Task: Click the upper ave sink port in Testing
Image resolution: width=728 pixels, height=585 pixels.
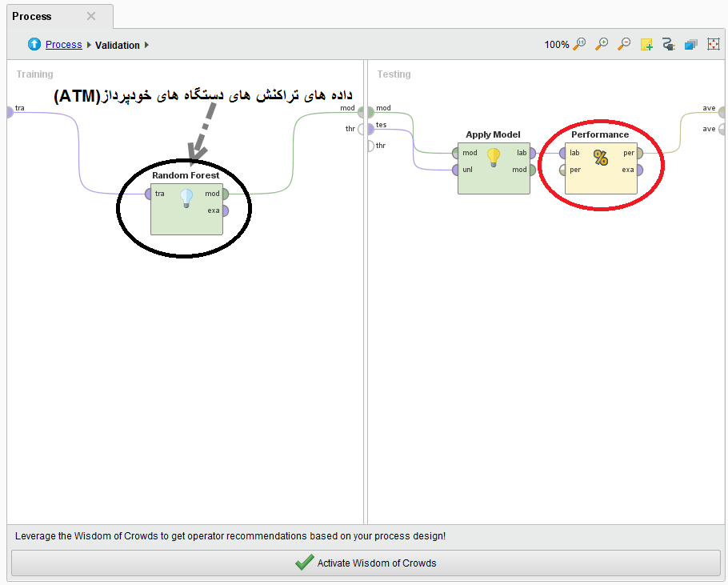Action: [x=722, y=112]
